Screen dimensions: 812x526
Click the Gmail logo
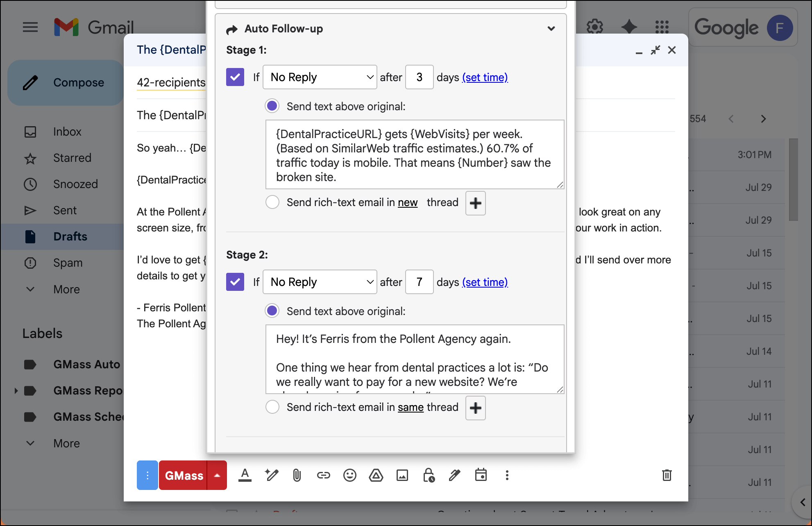94,27
